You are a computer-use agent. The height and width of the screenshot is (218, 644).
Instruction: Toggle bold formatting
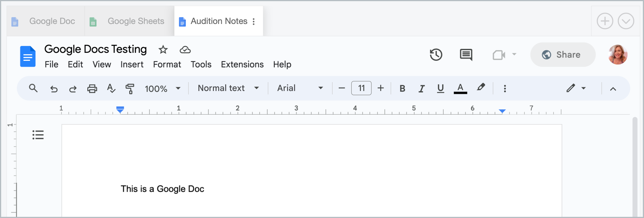402,88
